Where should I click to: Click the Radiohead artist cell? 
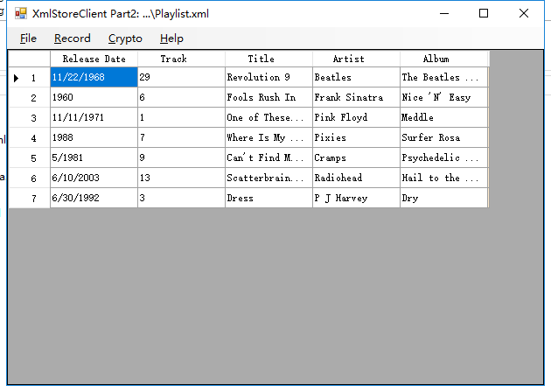(x=356, y=178)
